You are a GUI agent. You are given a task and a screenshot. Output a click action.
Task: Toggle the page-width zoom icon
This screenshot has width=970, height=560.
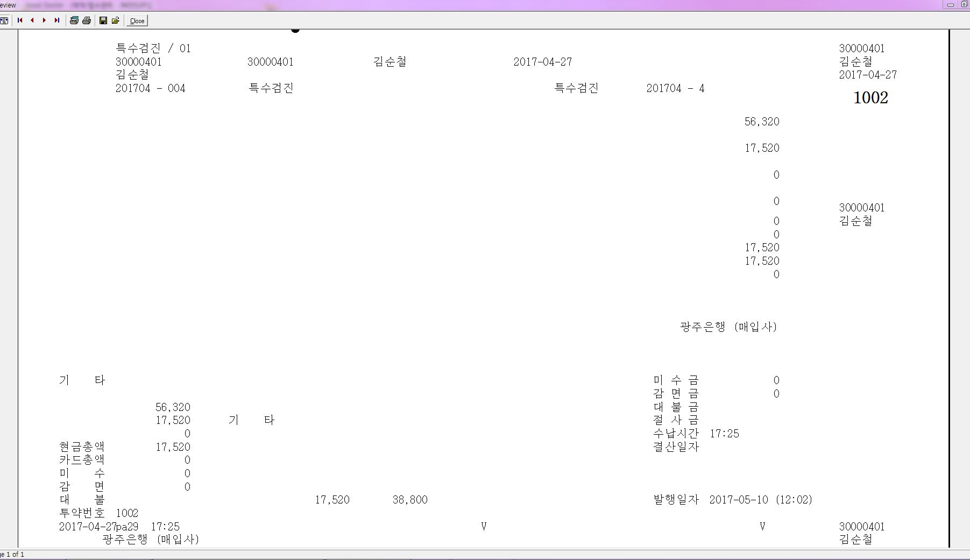[4, 20]
